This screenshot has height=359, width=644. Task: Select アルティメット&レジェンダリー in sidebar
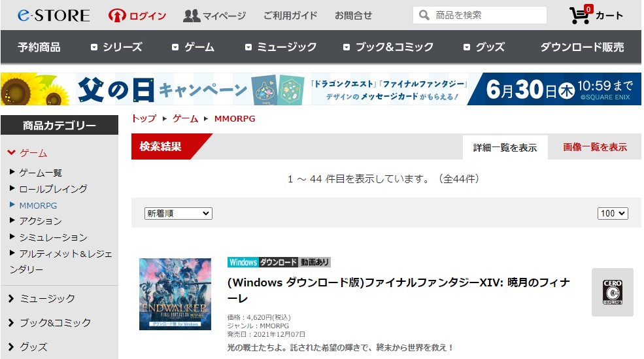[60, 262]
